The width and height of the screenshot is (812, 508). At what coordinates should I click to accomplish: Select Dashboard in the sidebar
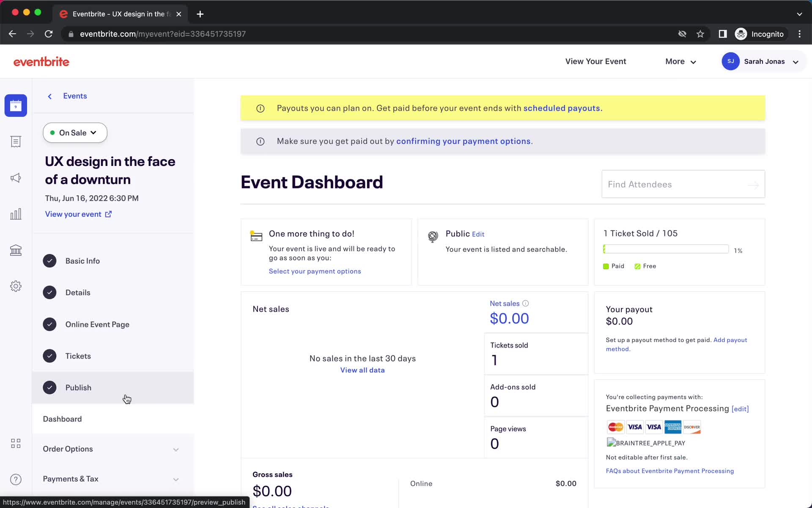(x=112, y=419)
